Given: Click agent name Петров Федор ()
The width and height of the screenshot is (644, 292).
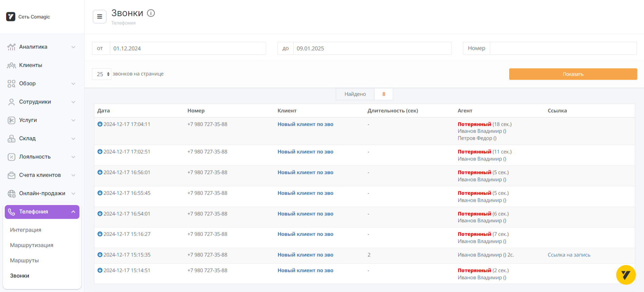Looking at the screenshot, I should [x=477, y=138].
